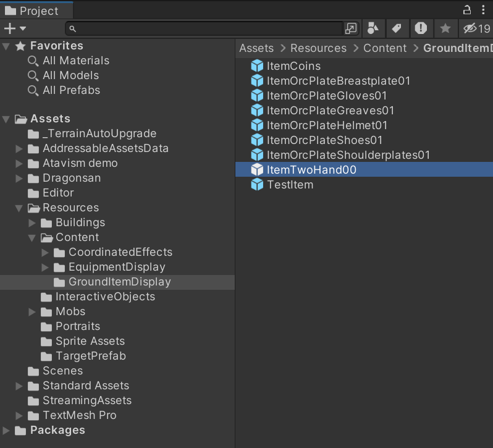493x448 pixels.
Task: Toggle the Project panel lock
Action: (x=468, y=10)
